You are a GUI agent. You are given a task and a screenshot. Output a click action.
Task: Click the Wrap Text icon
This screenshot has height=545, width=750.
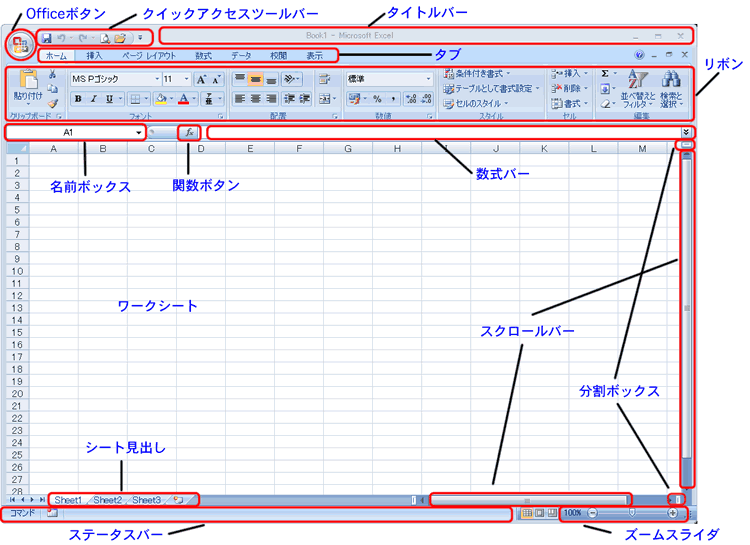click(325, 79)
